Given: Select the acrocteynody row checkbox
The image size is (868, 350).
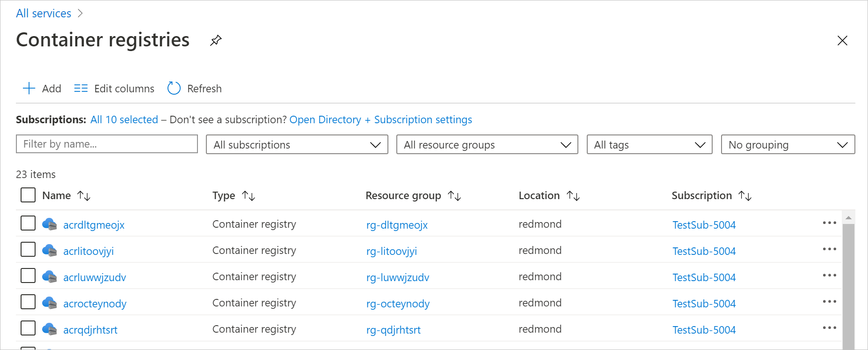Looking at the screenshot, I should click(28, 302).
